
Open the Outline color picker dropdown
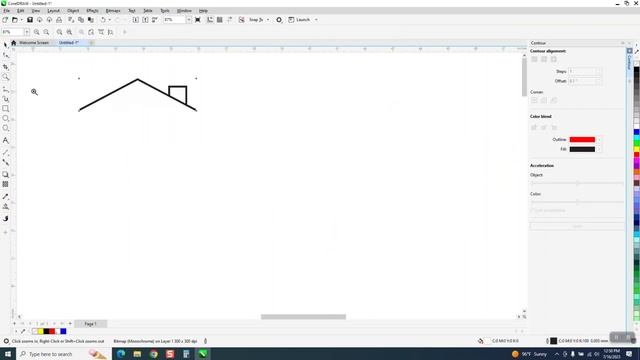click(599, 140)
